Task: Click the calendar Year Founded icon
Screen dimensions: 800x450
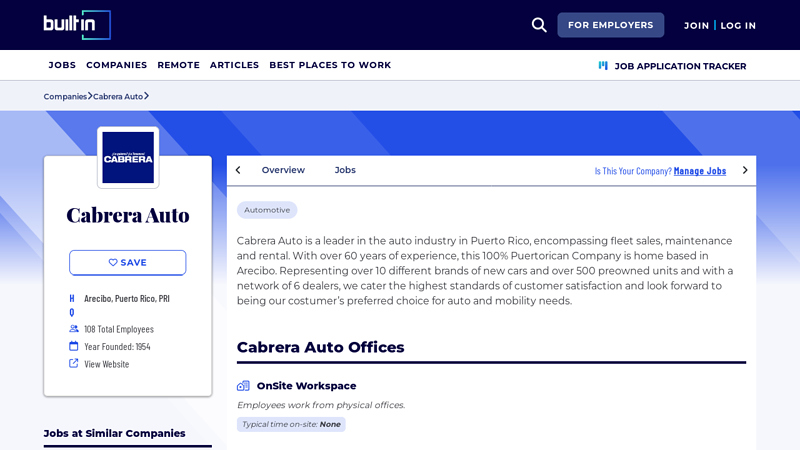Action: click(x=73, y=346)
